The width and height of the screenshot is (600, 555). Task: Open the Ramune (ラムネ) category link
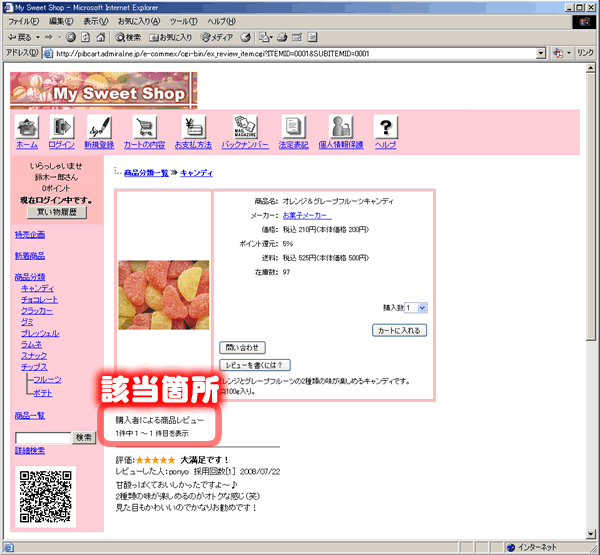pyautogui.click(x=32, y=344)
